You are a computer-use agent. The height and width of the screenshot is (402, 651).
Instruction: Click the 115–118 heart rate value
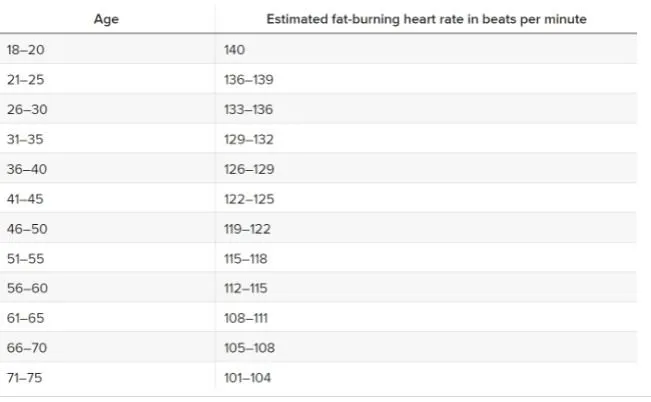click(246, 258)
